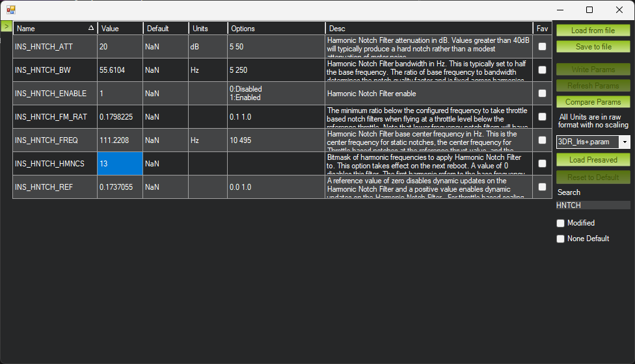Click the Fav column header
The image size is (635, 364).
542,29
